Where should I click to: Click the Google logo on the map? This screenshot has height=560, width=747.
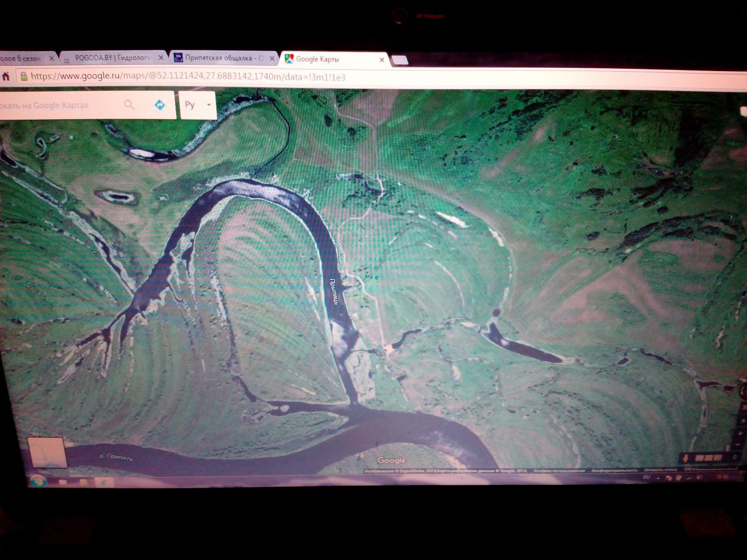[391, 460]
